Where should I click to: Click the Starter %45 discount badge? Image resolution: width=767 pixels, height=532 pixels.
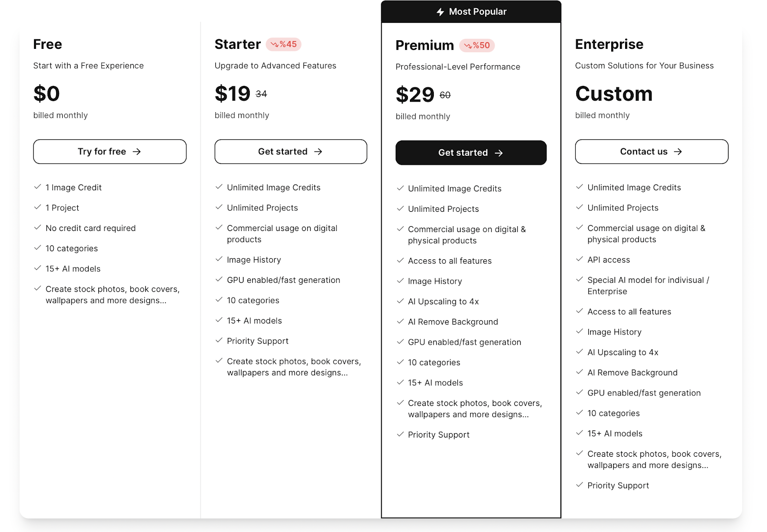click(283, 44)
